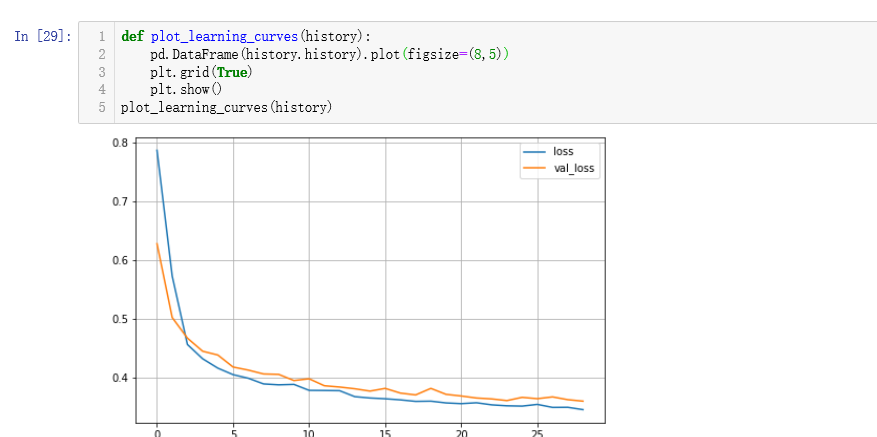This screenshot has height=437, width=877.
Task: Click the 25 x-axis tick label
Action: [537, 433]
